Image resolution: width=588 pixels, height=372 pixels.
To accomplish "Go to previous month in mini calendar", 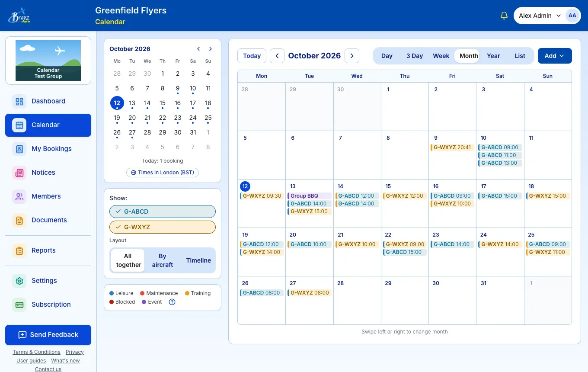I will [x=198, y=49].
